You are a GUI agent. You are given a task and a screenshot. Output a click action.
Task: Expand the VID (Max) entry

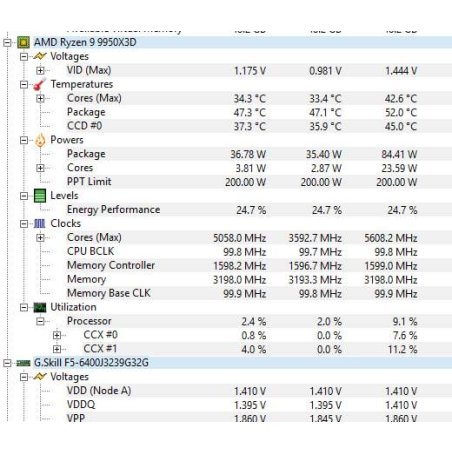click(x=40, y=71)
